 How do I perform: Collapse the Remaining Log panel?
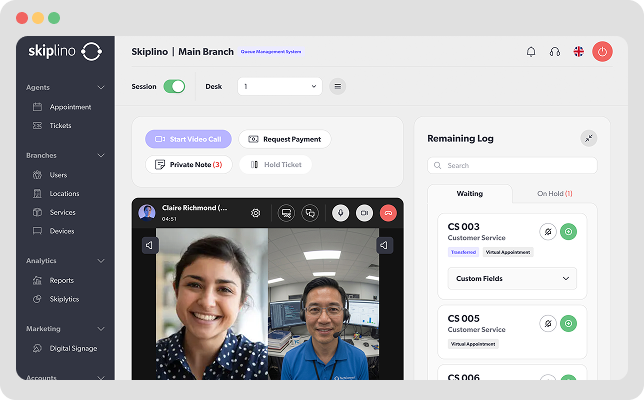589,138
